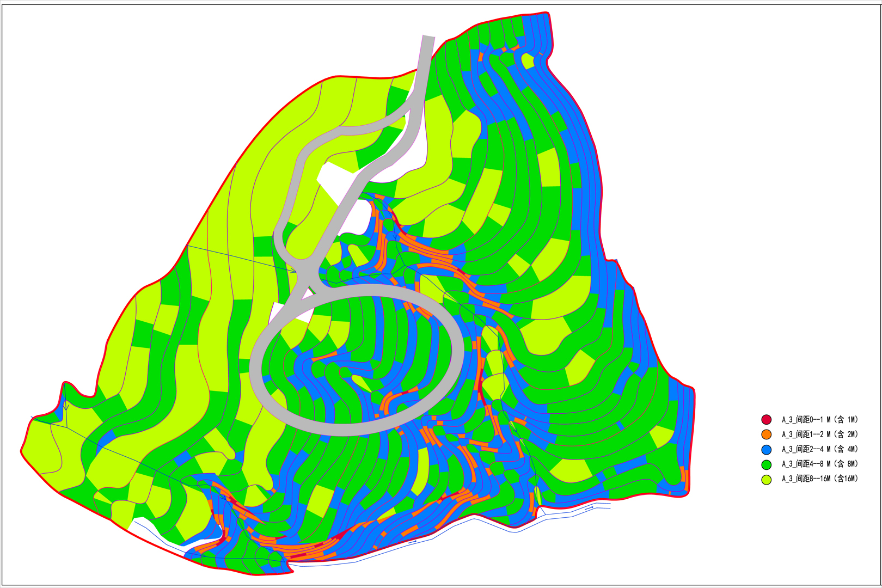The image size is (882, 588).
Task: Select the orange 1–2 M legend circle
Action: (766, 434)
